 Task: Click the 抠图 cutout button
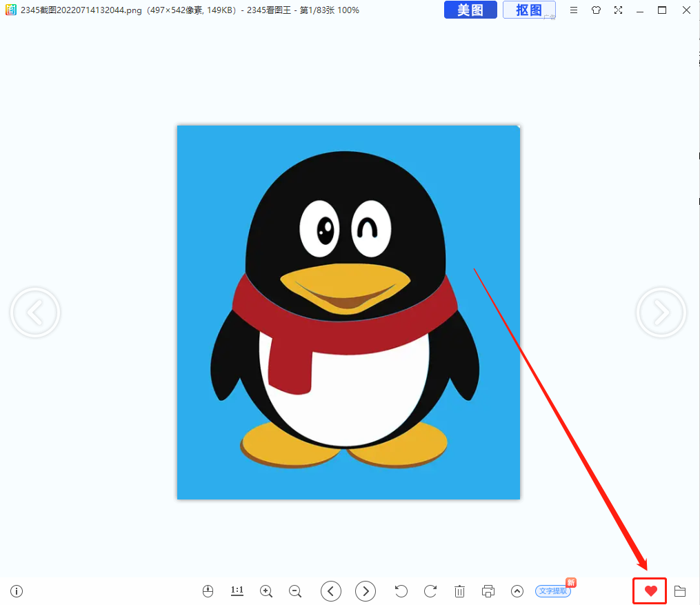529,10
